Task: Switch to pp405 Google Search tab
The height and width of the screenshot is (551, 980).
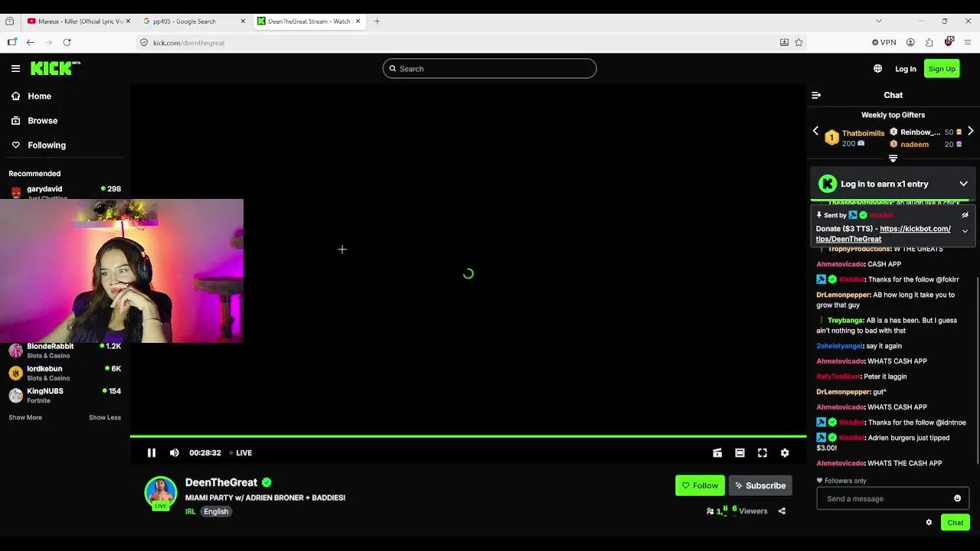Action: (193, 21)
